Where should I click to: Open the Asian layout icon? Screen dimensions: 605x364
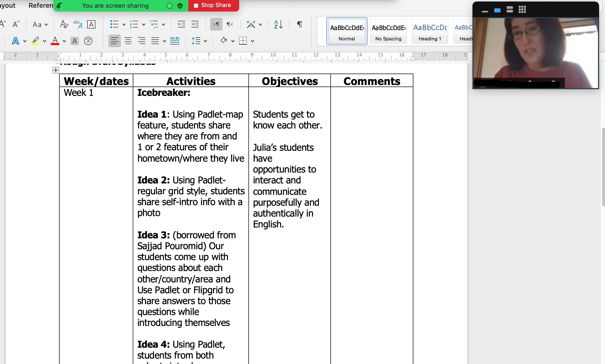coord(251,24)
